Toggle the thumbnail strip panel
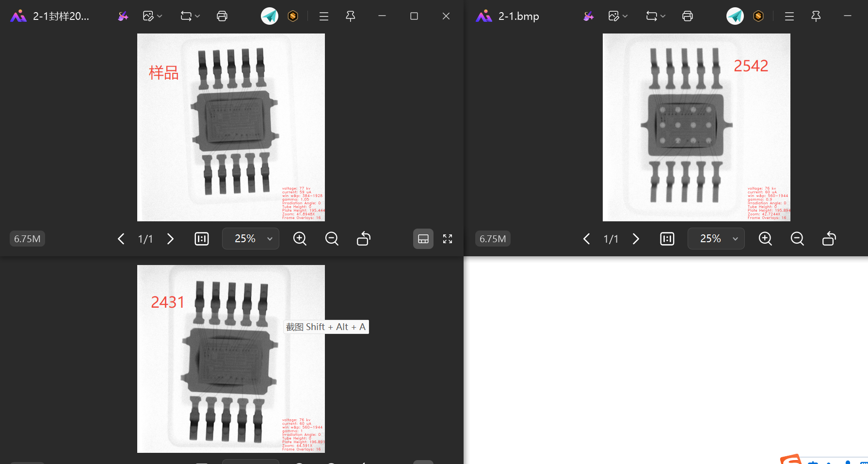Viewport: 868px width, 464px height. click(423, 238)
